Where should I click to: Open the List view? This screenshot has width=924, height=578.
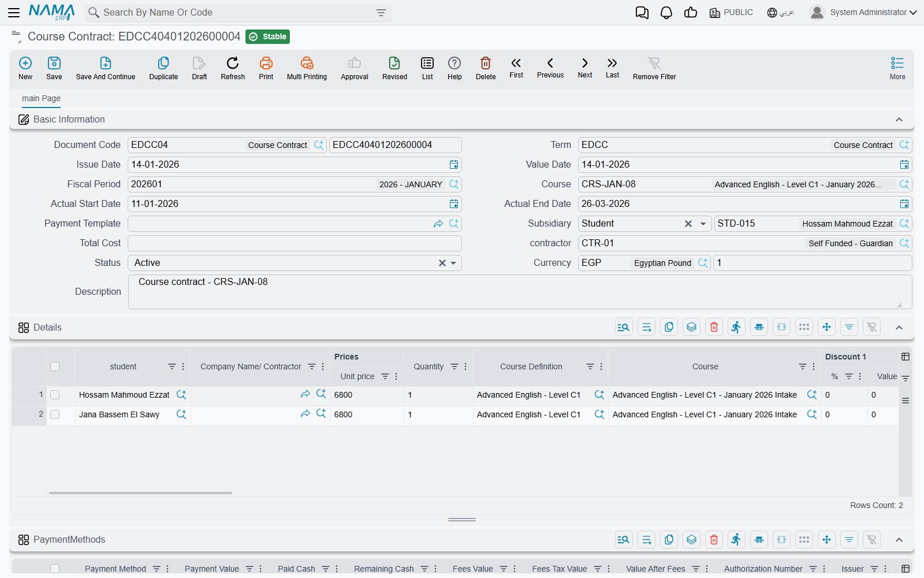(x=427, y=68)
